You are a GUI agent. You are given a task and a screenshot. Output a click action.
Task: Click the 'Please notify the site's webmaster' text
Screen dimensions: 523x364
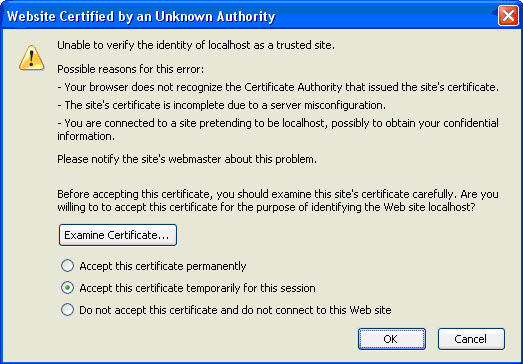pos(187,159)
